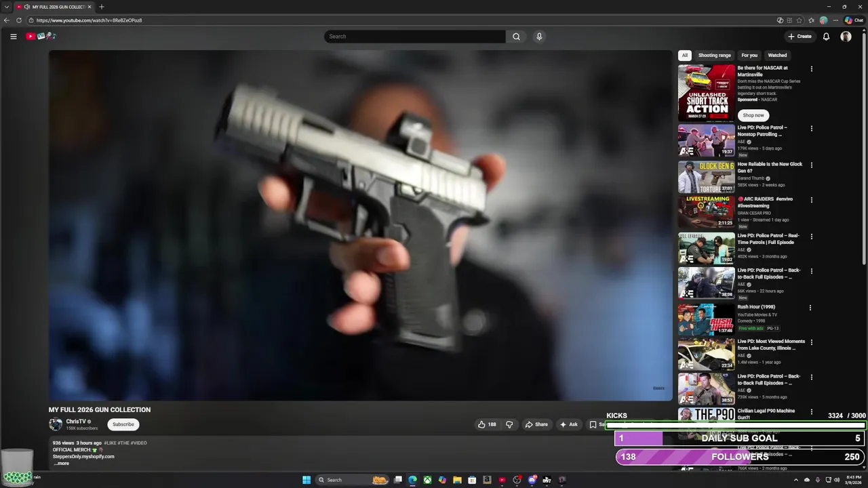
Task: Like the video with thumbs up
Action: pos(487,424)
